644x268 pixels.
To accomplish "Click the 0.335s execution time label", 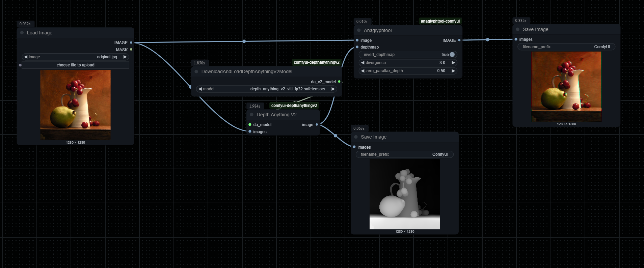I will click(x=520, y=21).
